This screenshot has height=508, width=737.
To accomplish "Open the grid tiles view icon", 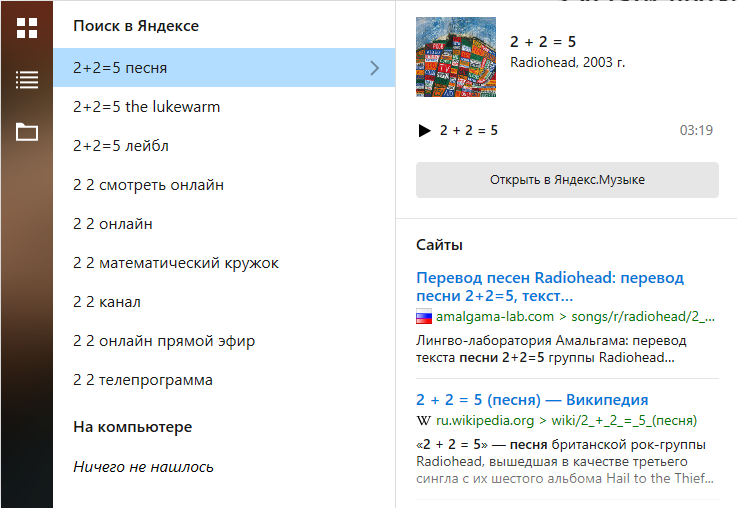I will point(27,28).
